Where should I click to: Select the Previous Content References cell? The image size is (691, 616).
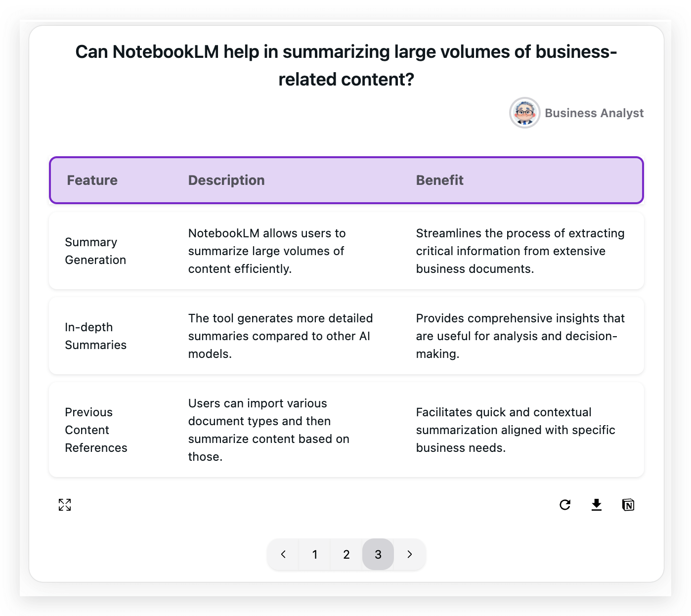click(x=96, y=430)
